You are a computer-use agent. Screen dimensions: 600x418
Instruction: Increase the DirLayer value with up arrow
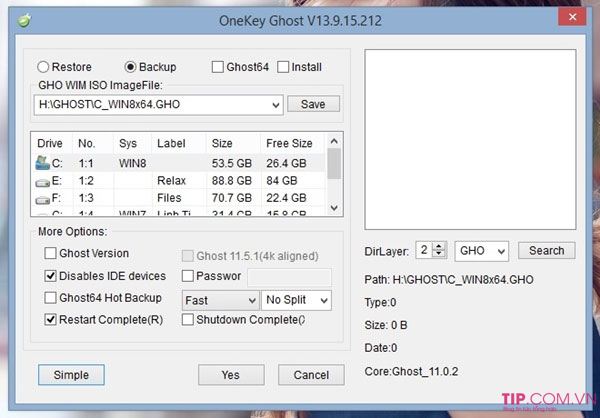[x=440, y=247]
